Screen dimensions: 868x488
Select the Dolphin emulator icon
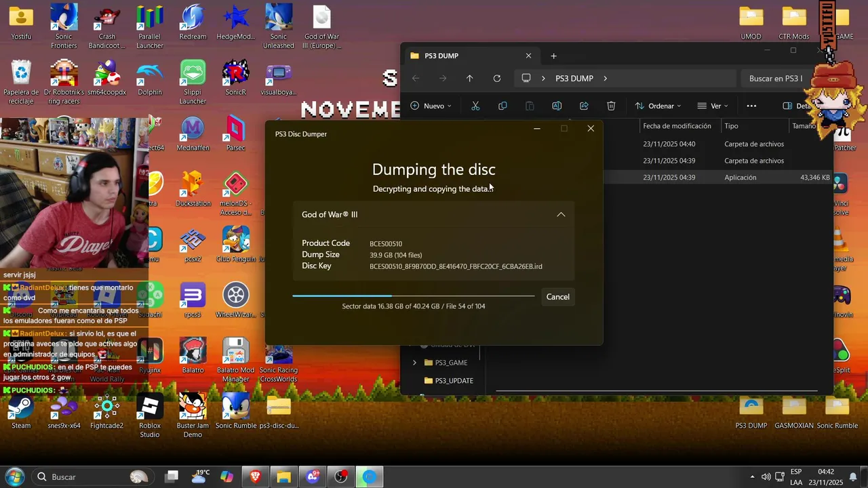click(x=150, y=79)
